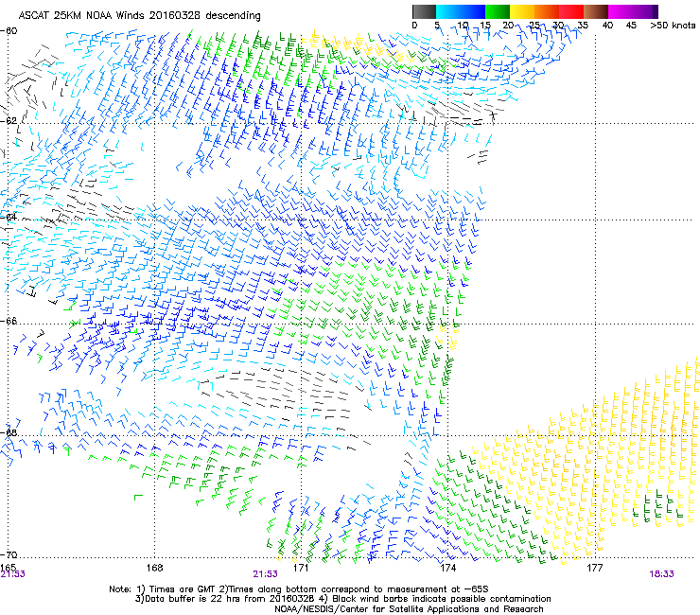The height and width of the screenshot is (615, 700).
Task: Select the magenta 40-45 knots legend segment
Action: (x=621, y=11)
